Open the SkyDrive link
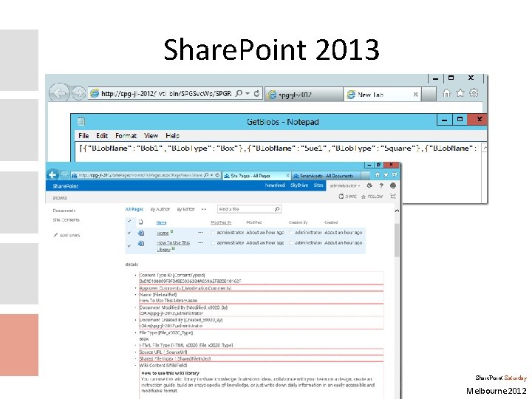Screen dimensions: 532x399 point(299,185)
